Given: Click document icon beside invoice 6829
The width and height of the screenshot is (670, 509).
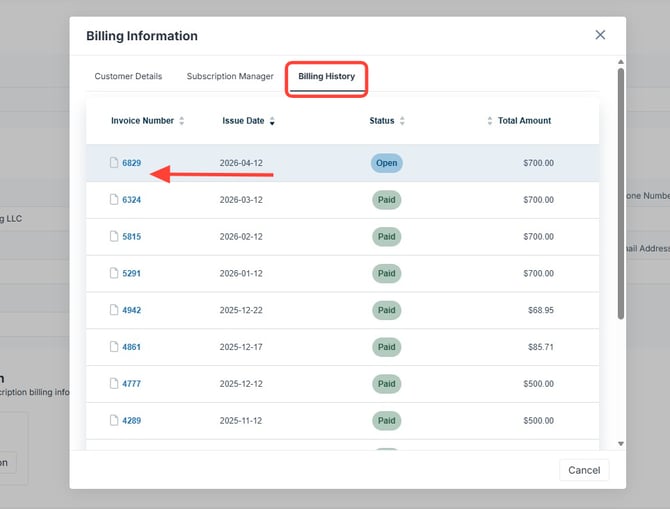Looking at the screenshot, I should (x=114, y=163).
